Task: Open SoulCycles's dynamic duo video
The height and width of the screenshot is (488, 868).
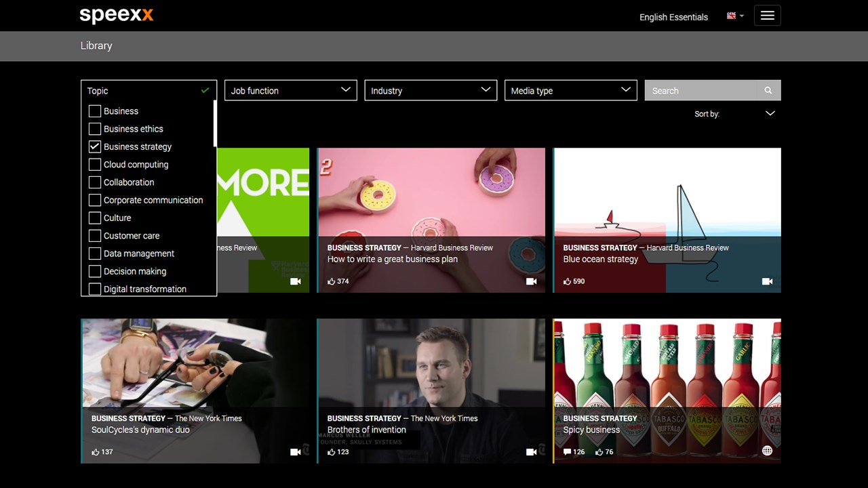Action: 195,391
